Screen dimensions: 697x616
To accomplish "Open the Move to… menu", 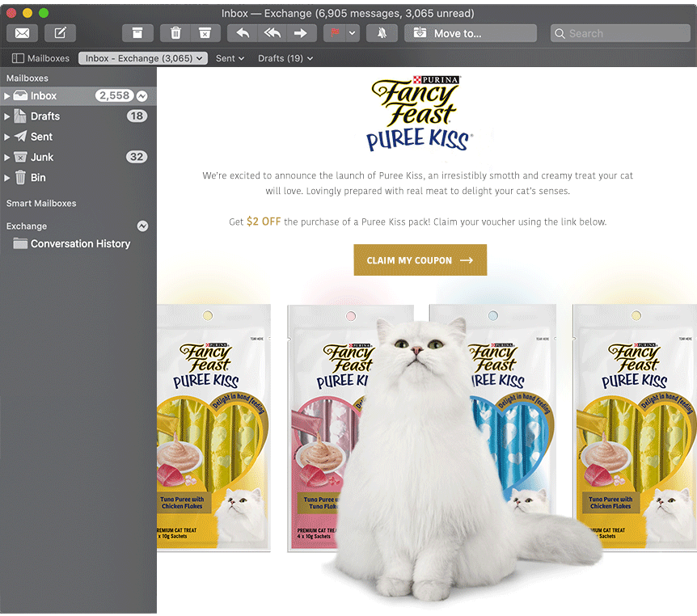I will click(x=471, y=33).
